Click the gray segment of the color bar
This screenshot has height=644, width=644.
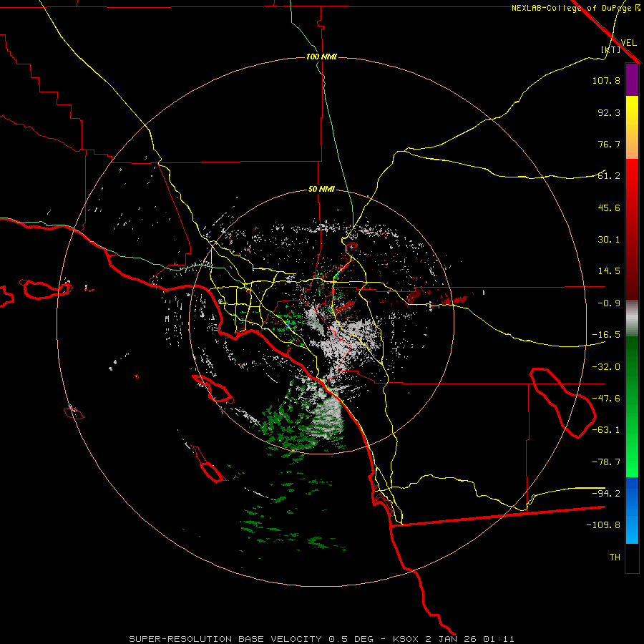click(632, 318)
